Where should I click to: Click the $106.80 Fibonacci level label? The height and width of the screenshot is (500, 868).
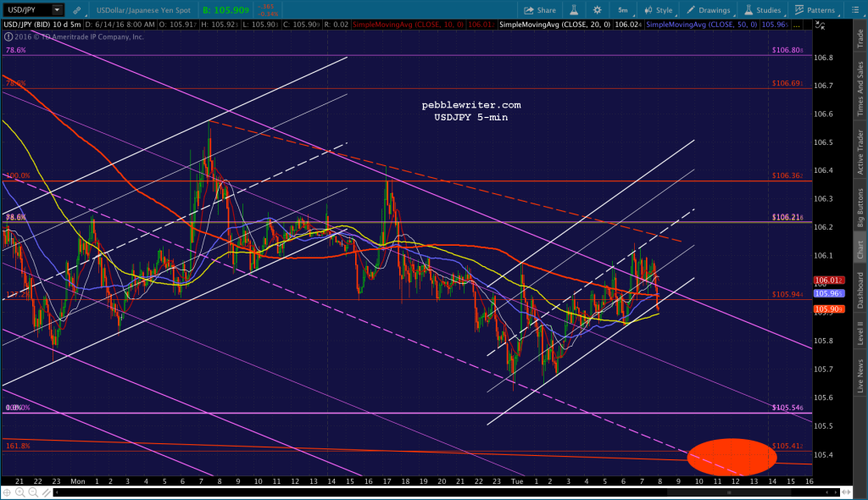tap(787, 50)
